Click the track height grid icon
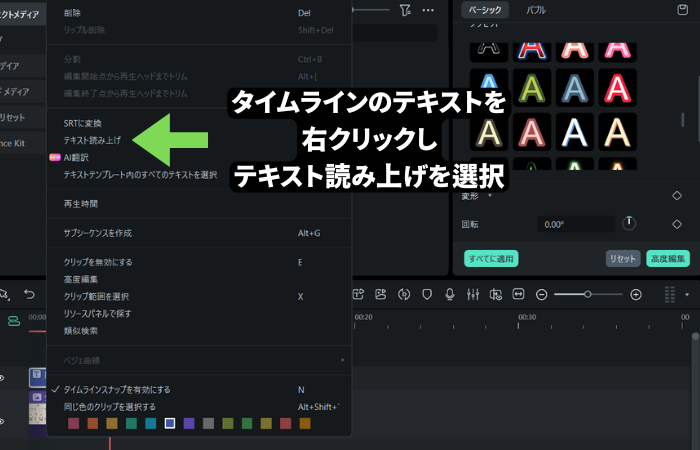 tap(670, 295)
